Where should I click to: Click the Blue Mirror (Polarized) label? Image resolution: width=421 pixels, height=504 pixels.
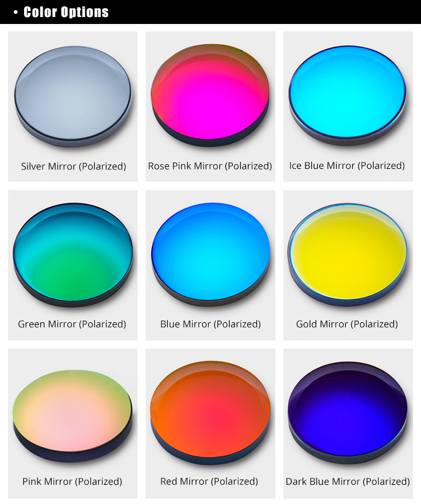tap(210, 324)
